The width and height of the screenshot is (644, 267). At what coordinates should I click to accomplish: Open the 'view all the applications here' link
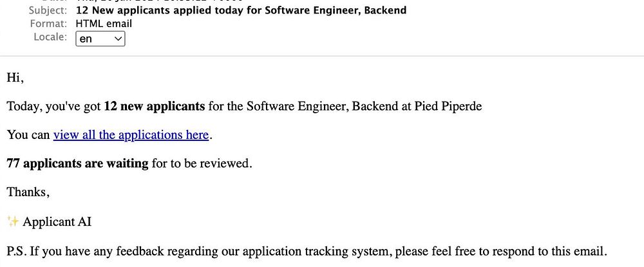click(x=131, y=135)
